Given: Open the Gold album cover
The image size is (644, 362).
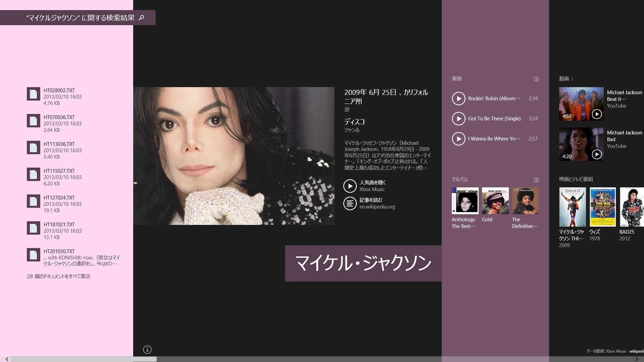Looking at the screenshot, I should pyautogui.click(x=495, y=201).
